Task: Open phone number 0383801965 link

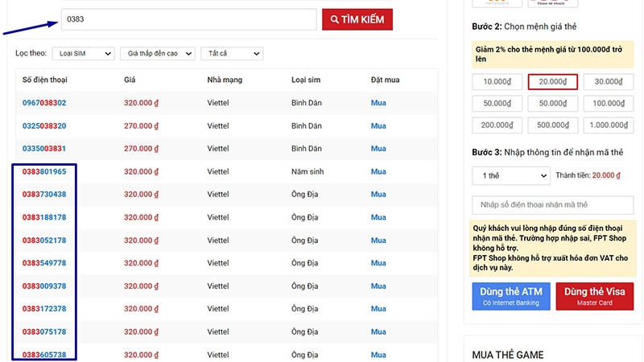Action: [x=44, y=171]
